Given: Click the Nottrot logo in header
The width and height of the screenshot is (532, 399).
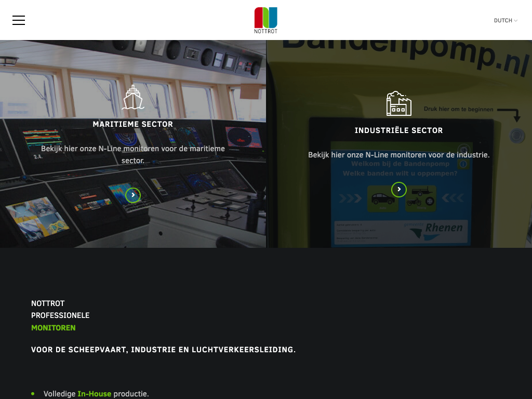Looking at the screenshot, I should point(265,20).
